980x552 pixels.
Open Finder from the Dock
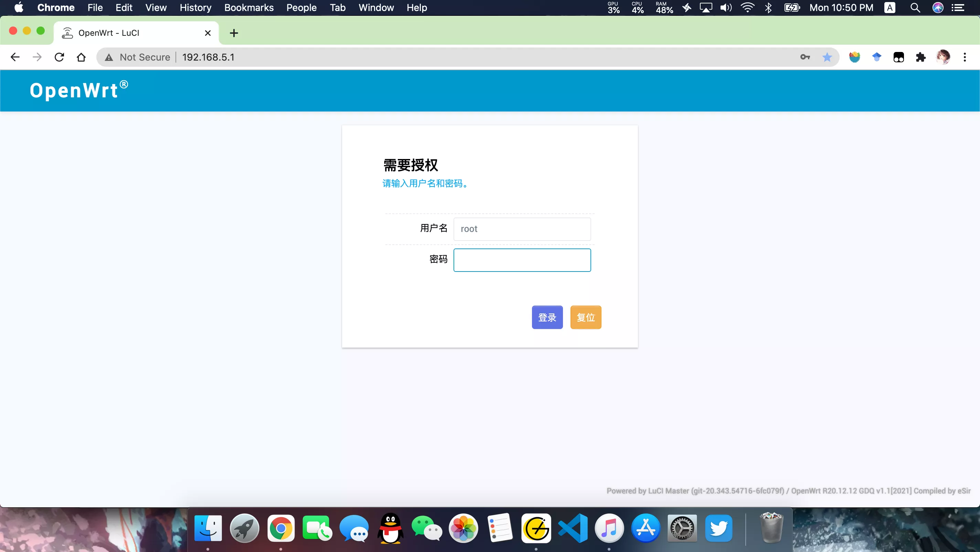point(208,528)
